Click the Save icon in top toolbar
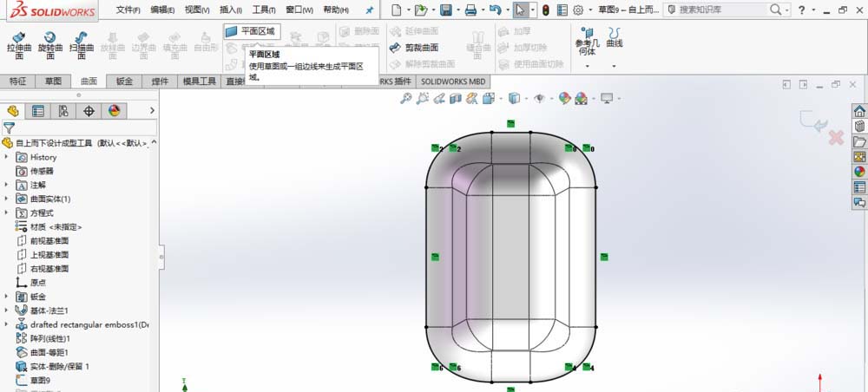The image size is (868, 392). click(x=445, y=10)
